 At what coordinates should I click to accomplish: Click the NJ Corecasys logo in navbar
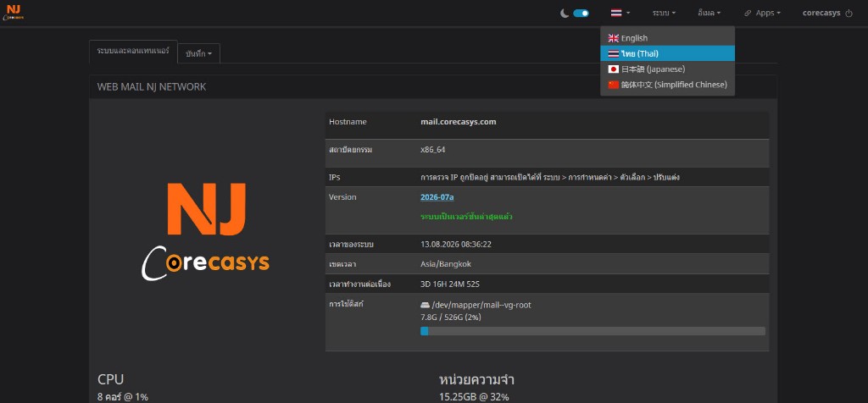tap(14, 12)
